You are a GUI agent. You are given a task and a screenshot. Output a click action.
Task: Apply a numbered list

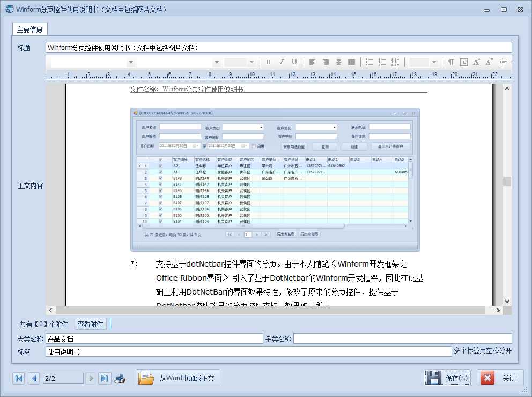pyautogui.click(x=382, y=62)
